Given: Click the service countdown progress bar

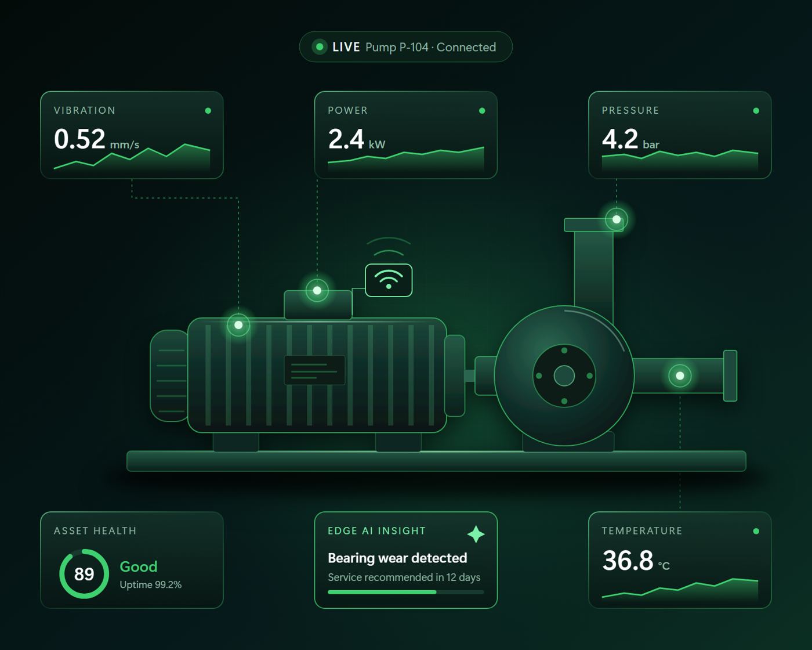Looking at the screenshot, I should point(406,592).
